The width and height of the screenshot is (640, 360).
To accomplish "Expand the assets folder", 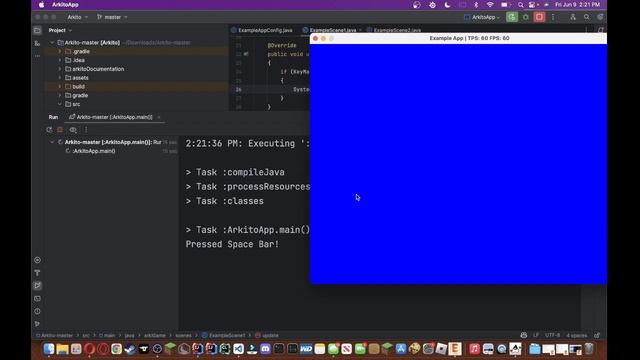I will tap(60, 78).
